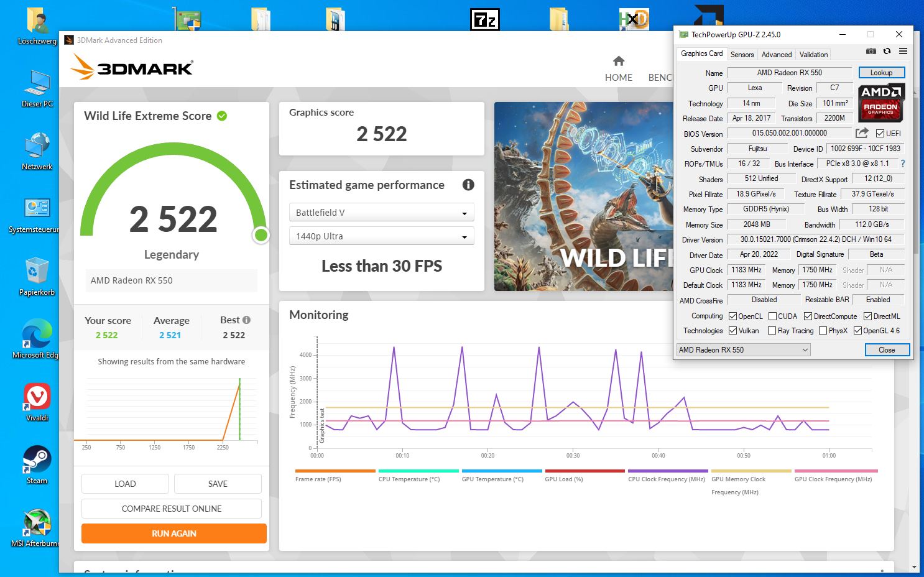Screen dimensions: 924x577
Task: Open the HxD hex editor desktop icon
Action: click(634, 19)
